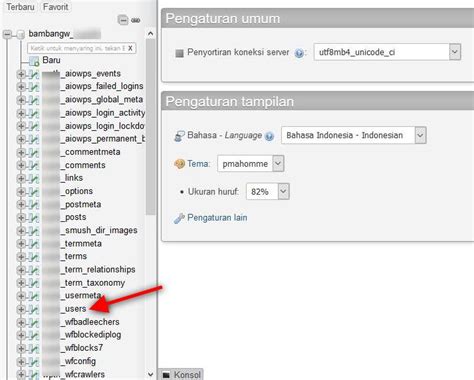Expand the _aiowps_events table node
This screenshot has width=474, height=380.
pos(21,74)
